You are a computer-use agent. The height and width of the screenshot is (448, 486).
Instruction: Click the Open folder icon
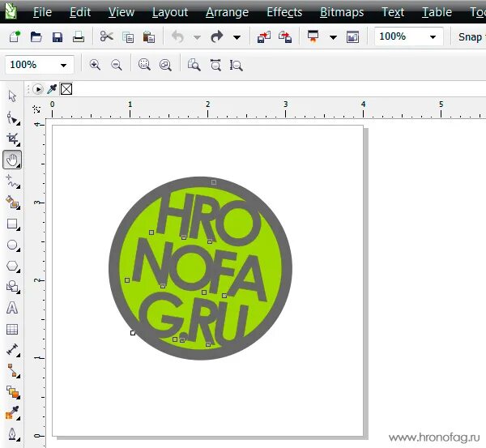pyautogui.click(x=36, y=37)
